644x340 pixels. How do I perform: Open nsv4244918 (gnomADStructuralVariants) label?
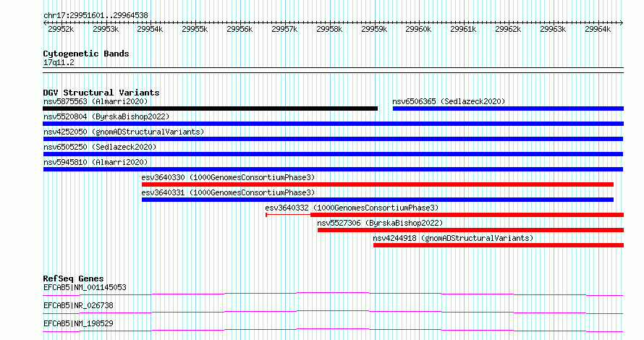pos(453,238)
